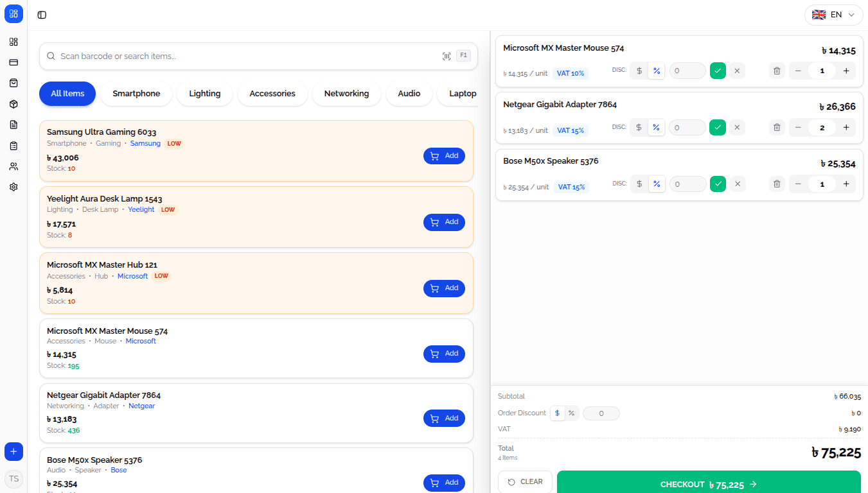
Task: Add Yeelight Aura Desk Lamp 1543 to cart
Action: click(444, 222)
